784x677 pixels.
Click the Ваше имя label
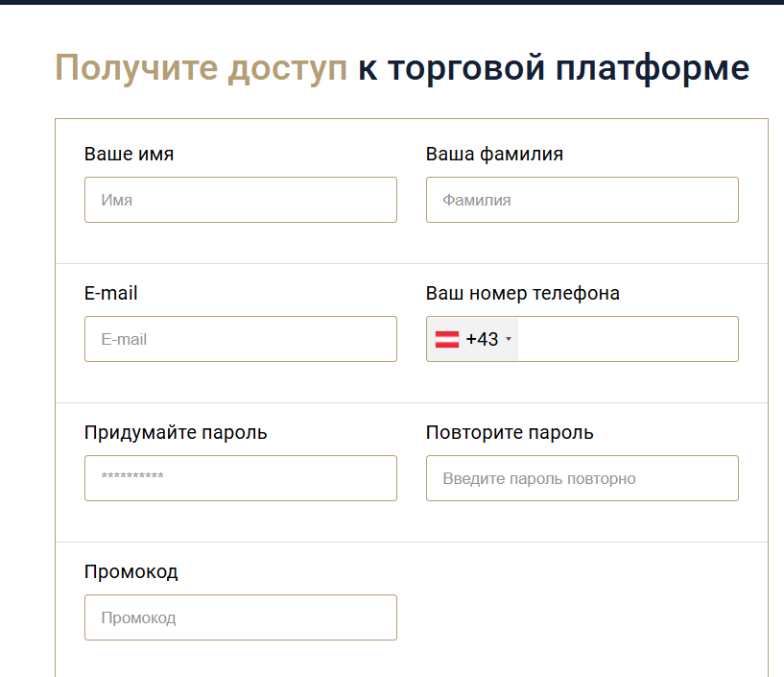coord(129,154)
